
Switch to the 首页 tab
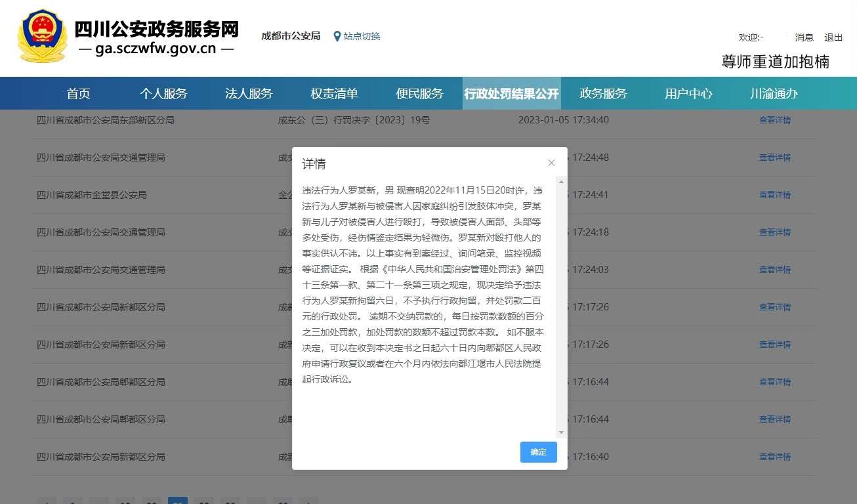tap(78, 93)
